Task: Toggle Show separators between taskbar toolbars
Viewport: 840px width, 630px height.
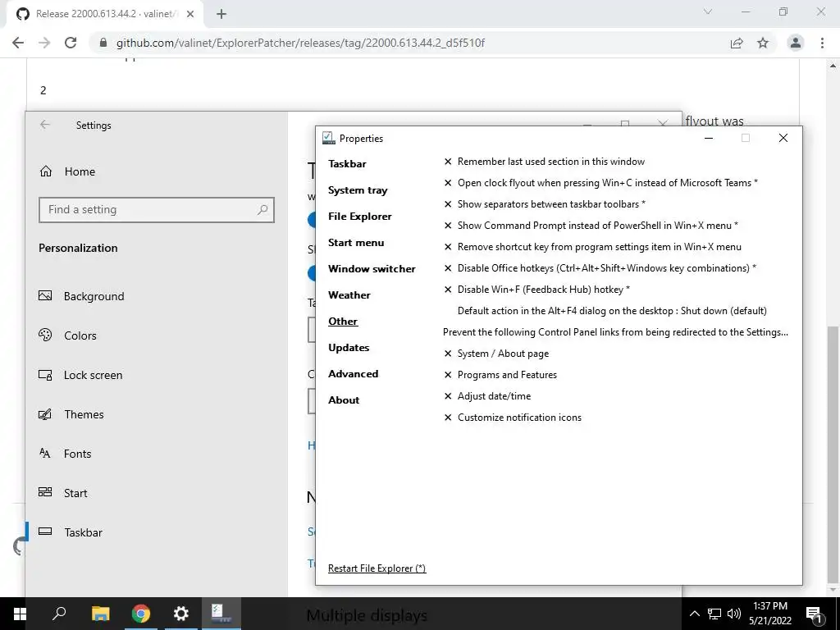Action: point(545,204)
